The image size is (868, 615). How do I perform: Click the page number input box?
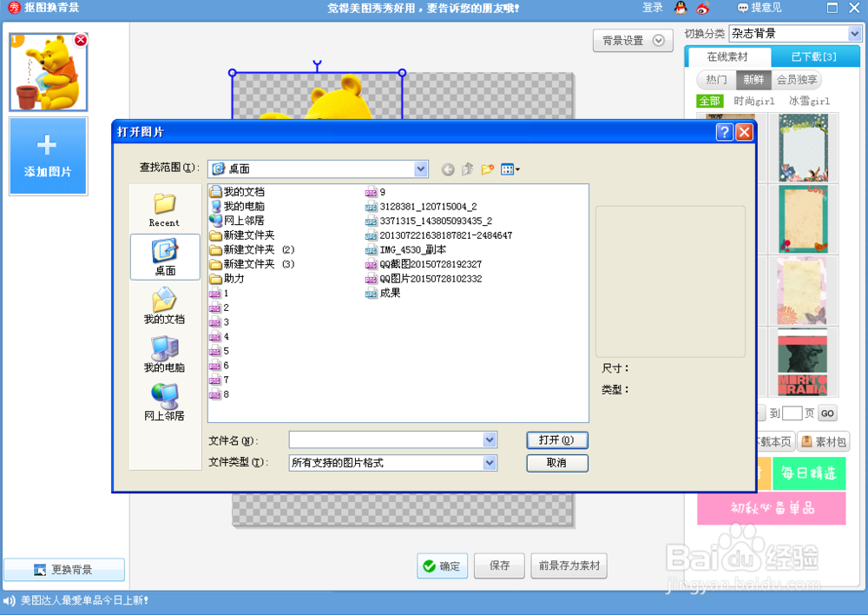click(x=792, y=413)
